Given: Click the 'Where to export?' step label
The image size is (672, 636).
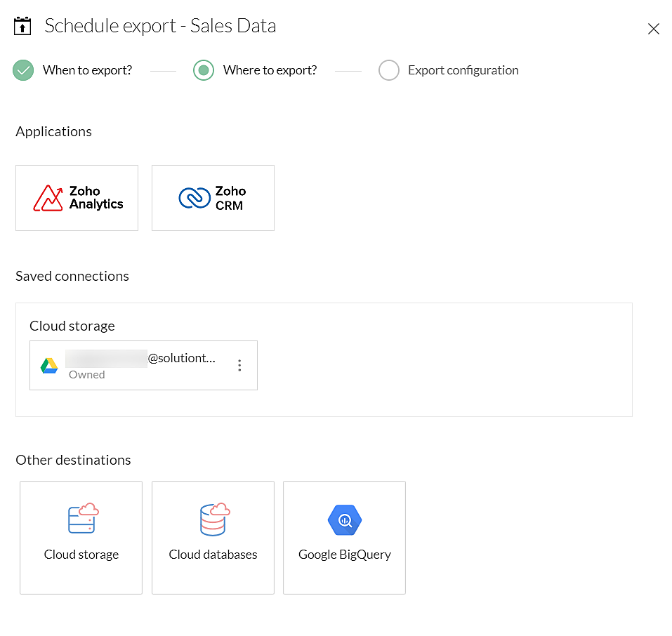Looking at the screenshot, I should point(270,70).
